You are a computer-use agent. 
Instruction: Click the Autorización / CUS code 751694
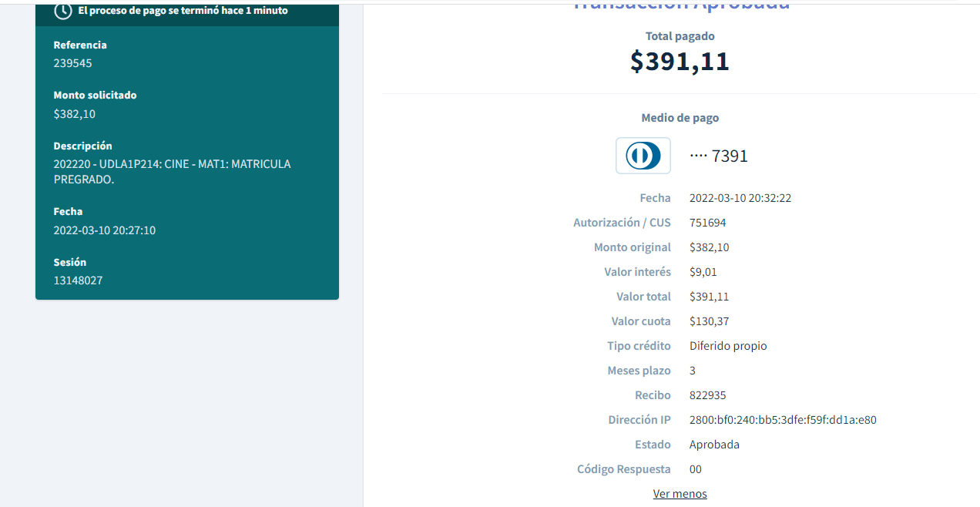pyautogui.click(x=707, y=223)
